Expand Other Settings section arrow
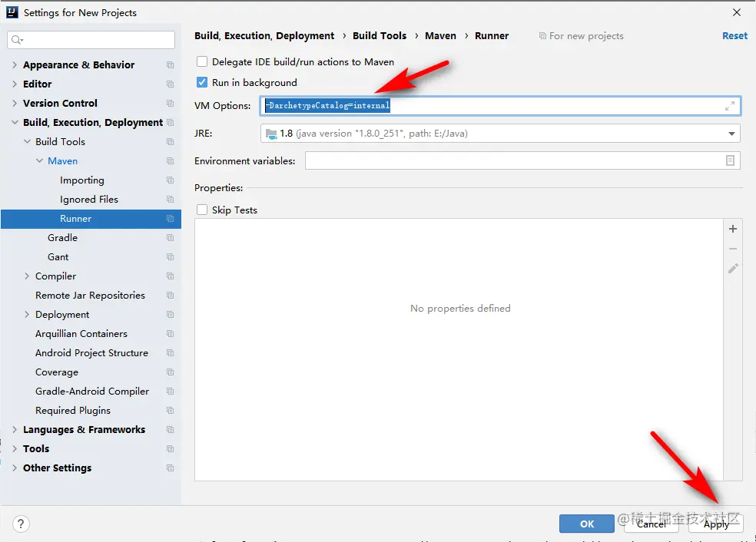756x542 pixels. (15, 468)
